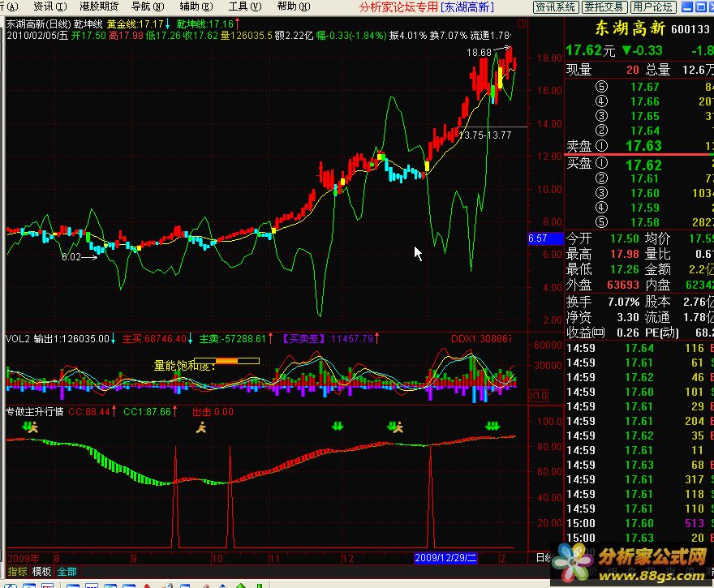This screenshot has height=588, width=714.
Task: Click the 13.75-13.77 gap annotation
Action: tap(485, 135)
